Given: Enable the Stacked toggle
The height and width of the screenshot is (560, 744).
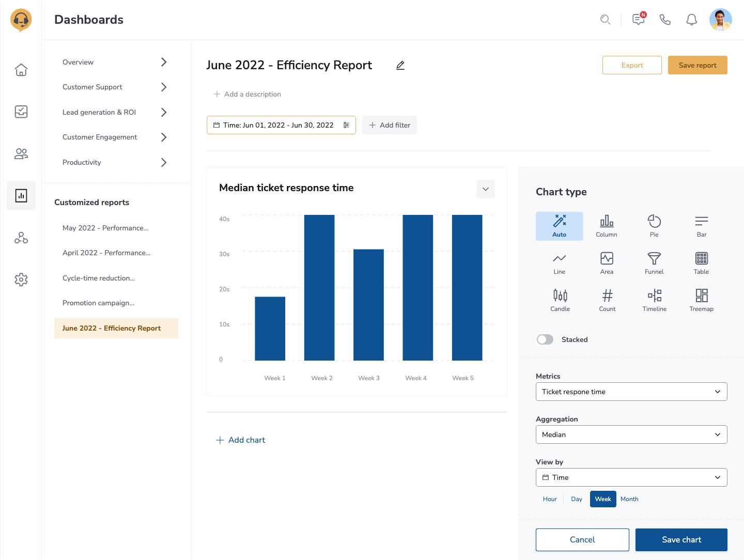Looking at the screenshot, I should coord(545,339).
